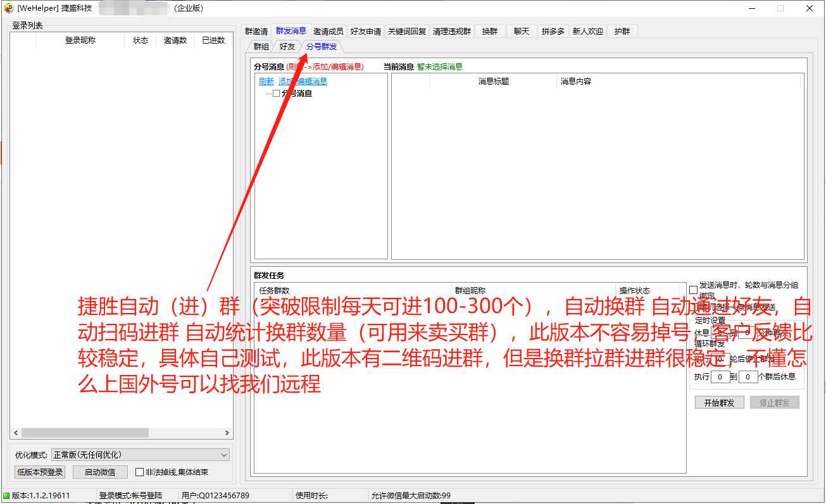The image size is (826, 504).
Task: 切换到"群组"子选项卡
Action: coord(261,46)
